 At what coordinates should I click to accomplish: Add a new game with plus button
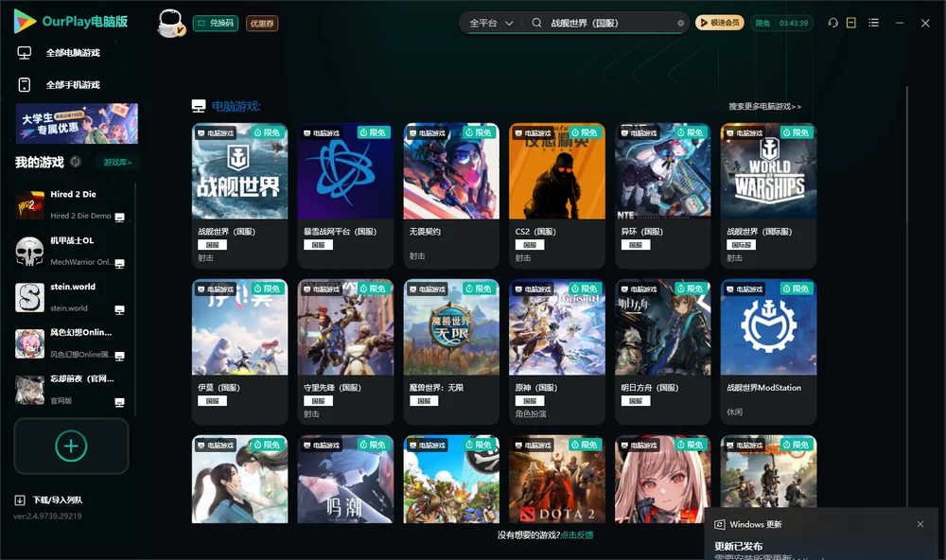click(x=71, y=446)
